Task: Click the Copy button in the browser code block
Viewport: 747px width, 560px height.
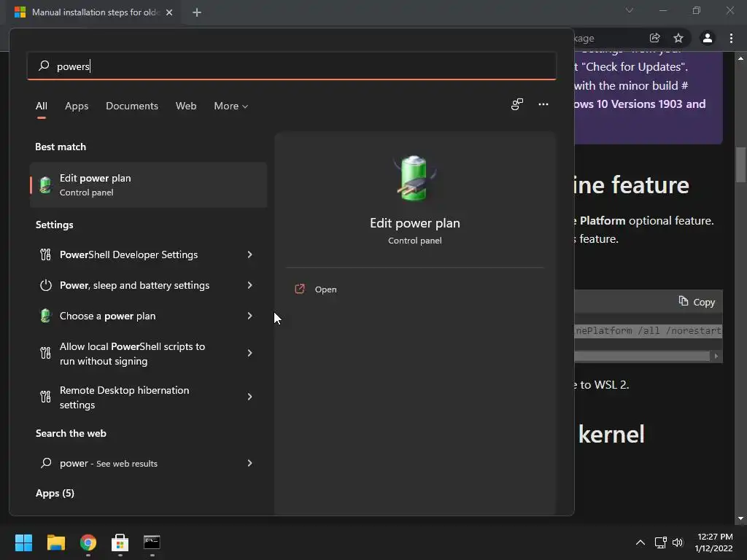Action: pyautogui.click(x=697, y=302)
